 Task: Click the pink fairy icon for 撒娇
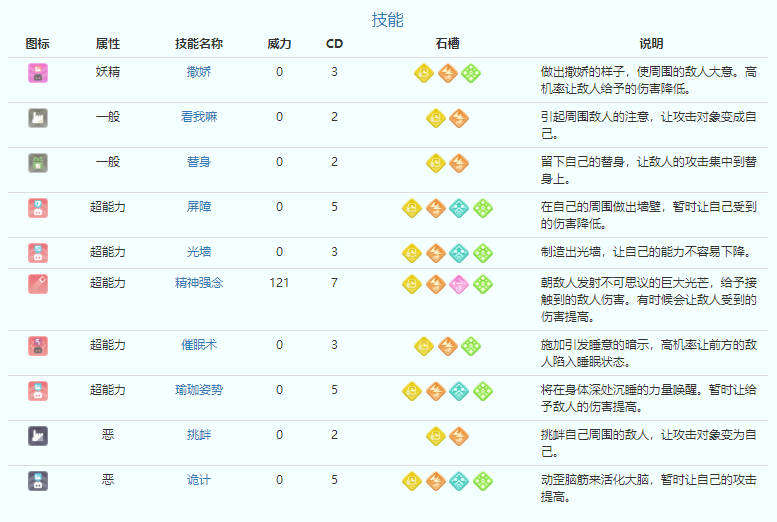[x=38, y=72]
